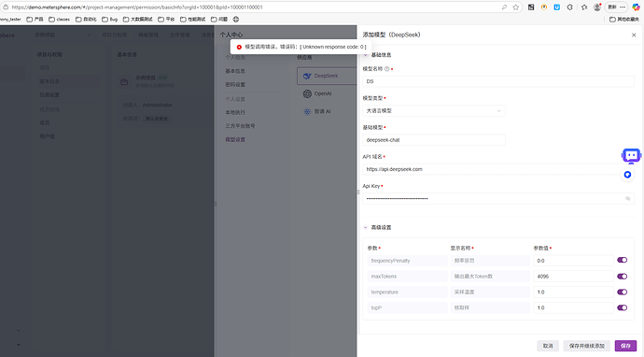Viewport: 644px width, 357px height.
Task: Choose the OpenAI provider icon
Action: tap(307, 93)
